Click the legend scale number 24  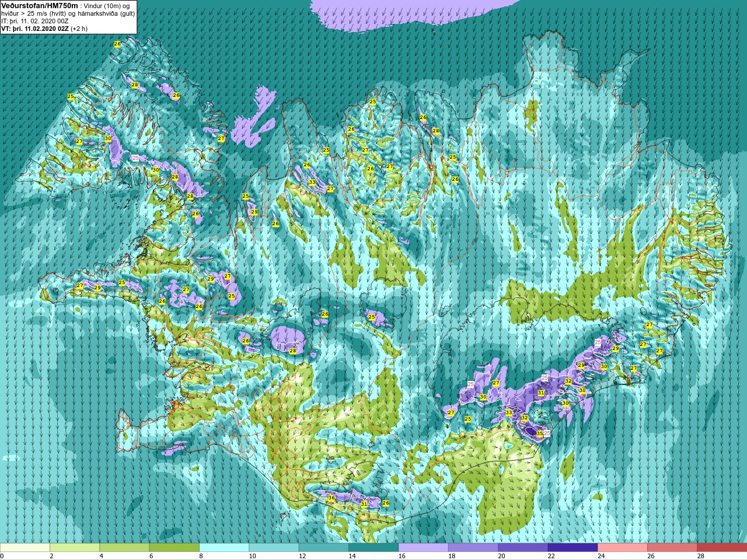pyautogui.click(x=602, y=556)
